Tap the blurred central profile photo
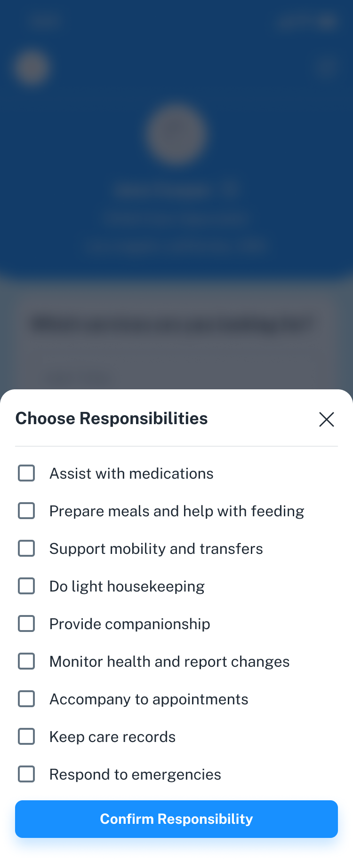 pos(176,134)
